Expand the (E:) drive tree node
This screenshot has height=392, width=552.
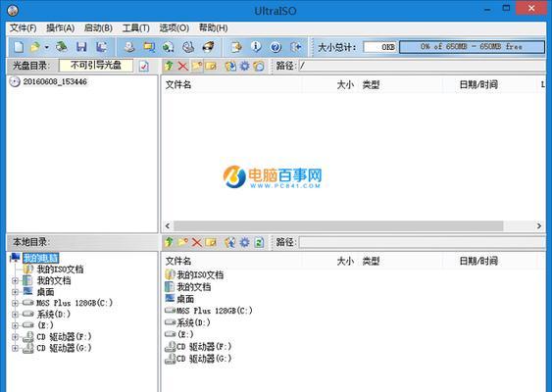pos(15,325)
